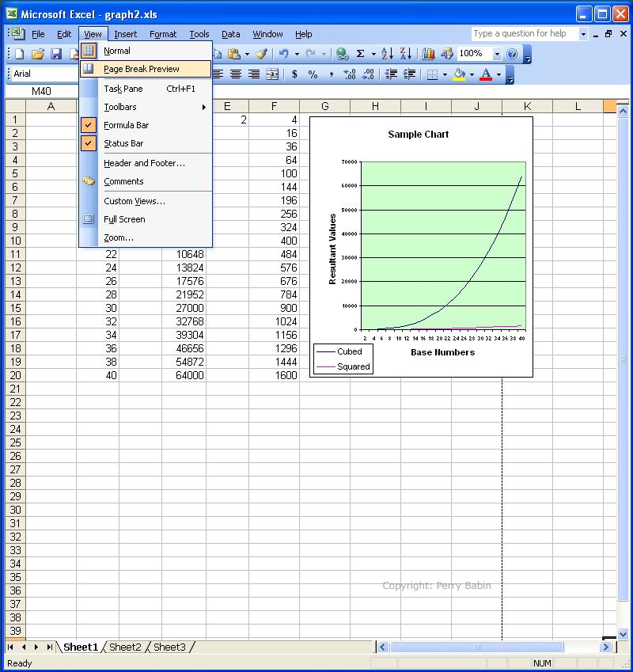Click the New workbook icon
The image size is (633, 672).
(20, 54)
